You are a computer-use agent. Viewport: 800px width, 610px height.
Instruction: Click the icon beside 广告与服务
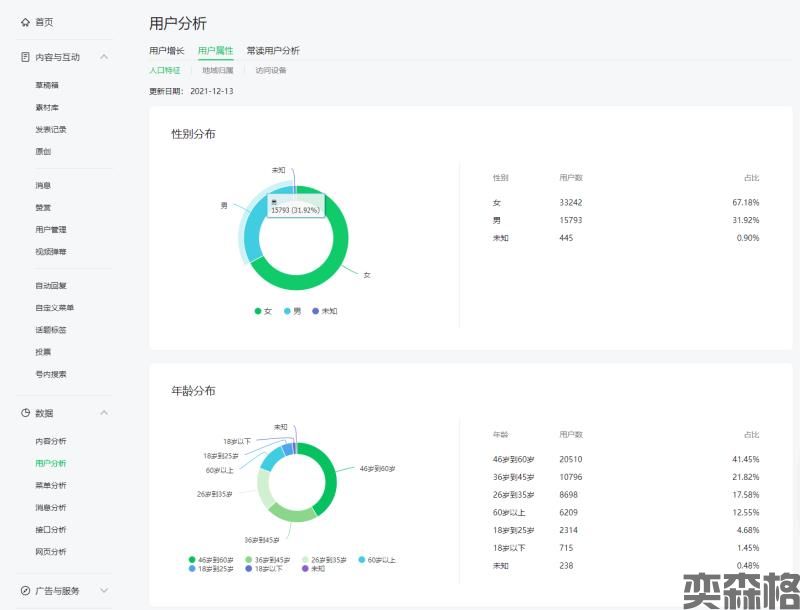point(25,591)
